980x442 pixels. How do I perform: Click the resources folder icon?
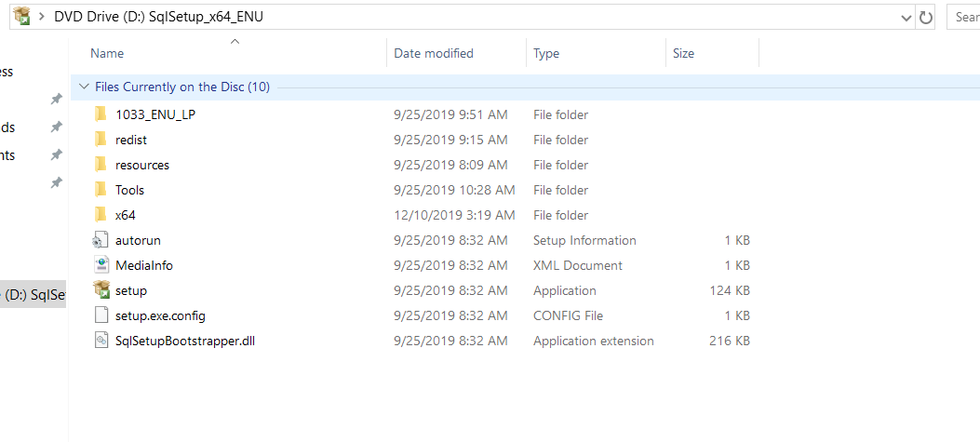pos(101,165)
